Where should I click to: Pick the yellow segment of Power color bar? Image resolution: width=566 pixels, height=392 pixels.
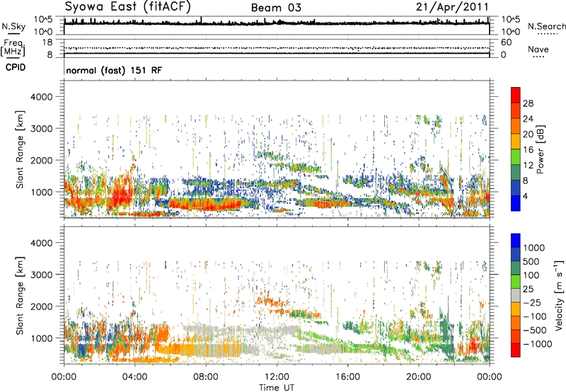[516, 142]
